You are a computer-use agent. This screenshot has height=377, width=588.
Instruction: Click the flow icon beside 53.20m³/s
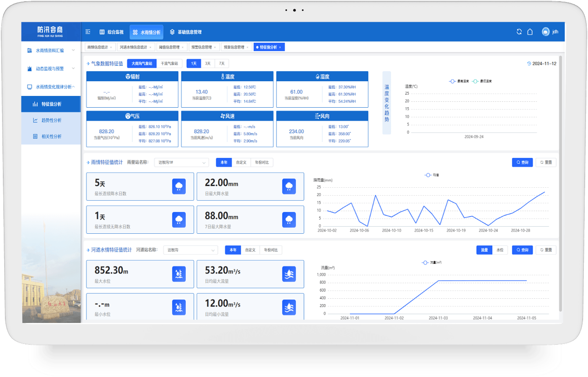[x=289, y=274]
